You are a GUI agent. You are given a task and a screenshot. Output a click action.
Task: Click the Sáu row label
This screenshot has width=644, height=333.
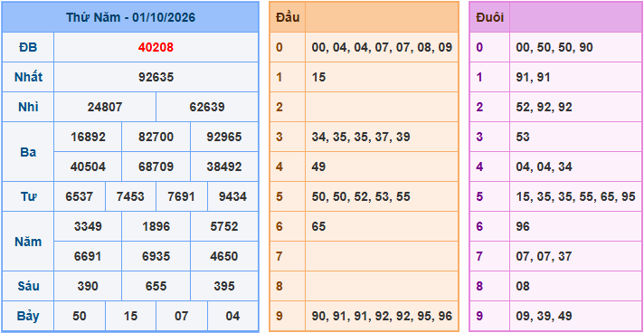coord(28,286)
